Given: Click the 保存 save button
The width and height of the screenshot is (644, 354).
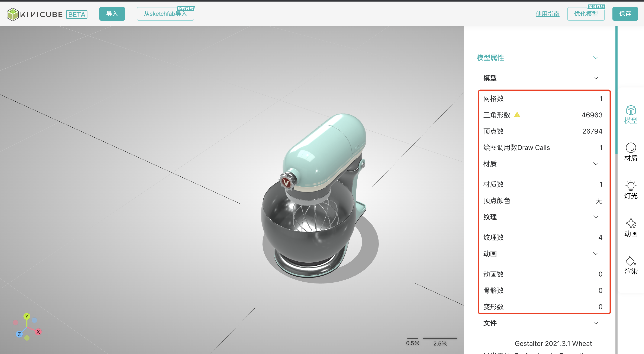Looking at the screenshot, I should point(625,14).
